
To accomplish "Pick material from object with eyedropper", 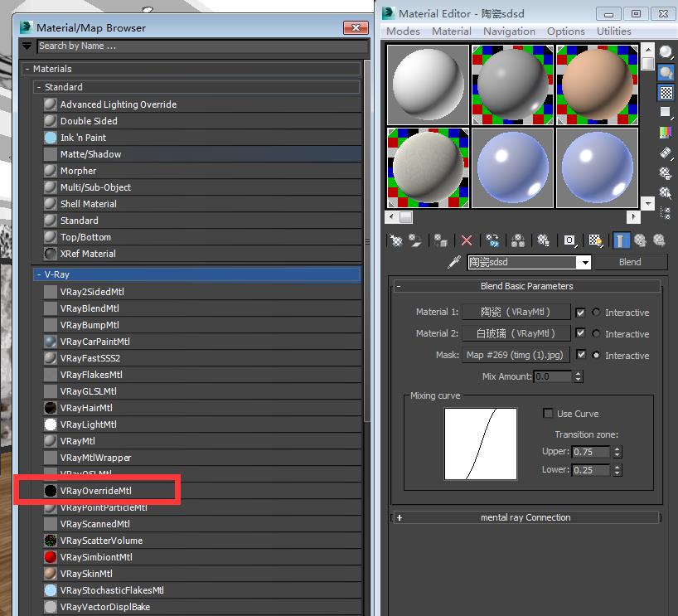I will tap(453, 262).
